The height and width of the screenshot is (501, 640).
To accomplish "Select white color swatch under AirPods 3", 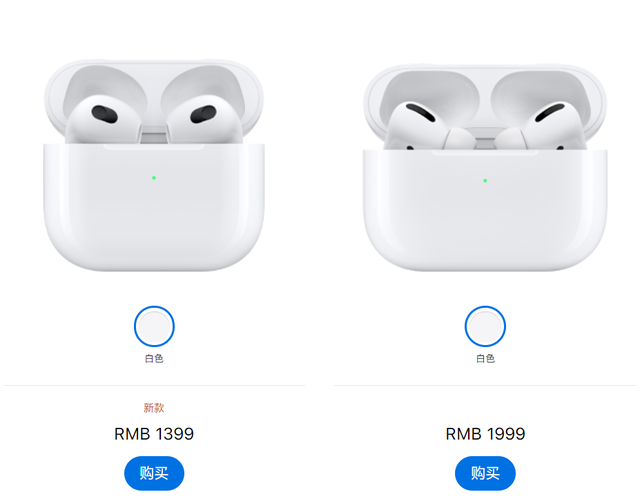I will pyautogui.click(x=154, y=326).
